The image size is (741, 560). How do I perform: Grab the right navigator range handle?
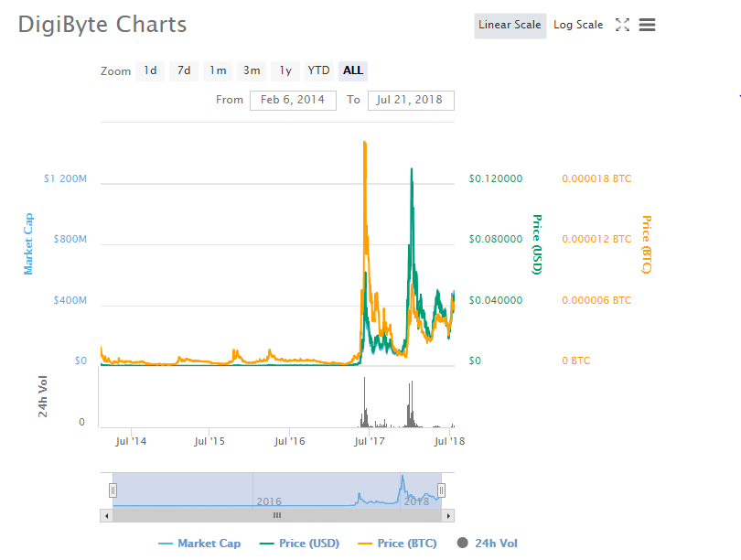point(441,490)
